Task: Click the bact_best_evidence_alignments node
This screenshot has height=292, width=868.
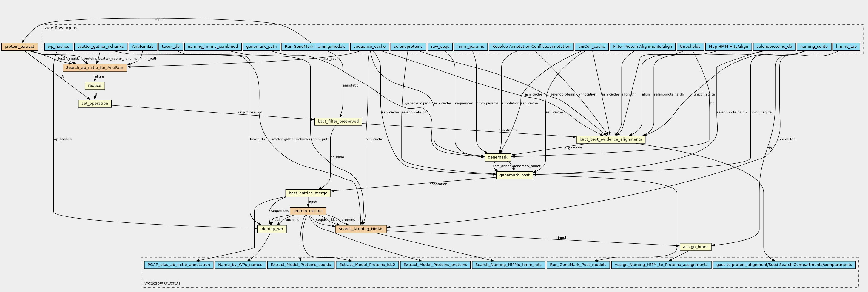Action: point(610,139)
